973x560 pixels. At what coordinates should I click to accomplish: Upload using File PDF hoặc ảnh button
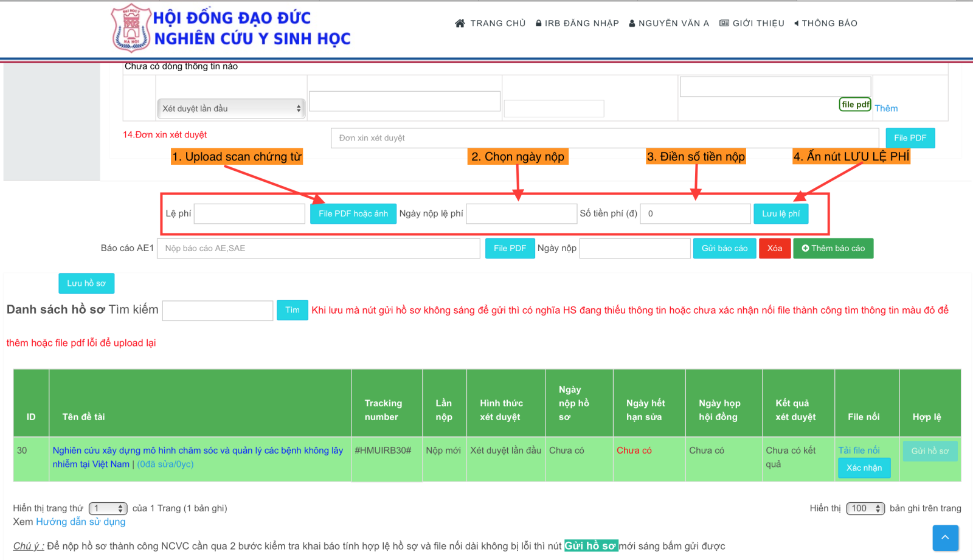353,214
